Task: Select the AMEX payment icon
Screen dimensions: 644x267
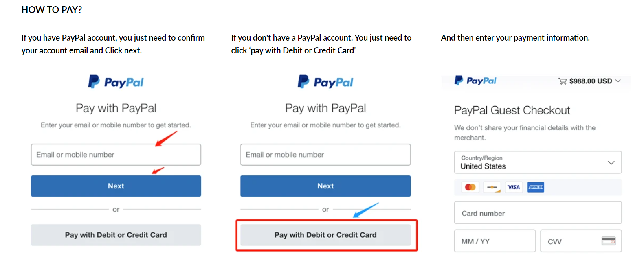Action: click(535, 187)
